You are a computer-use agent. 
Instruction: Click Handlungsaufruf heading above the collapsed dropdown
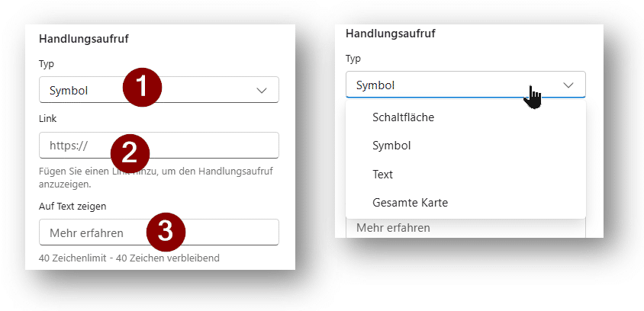click(x=88, y=40)
